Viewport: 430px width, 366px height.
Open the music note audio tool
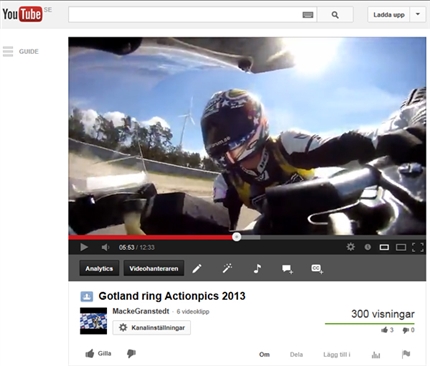point(257,268)
